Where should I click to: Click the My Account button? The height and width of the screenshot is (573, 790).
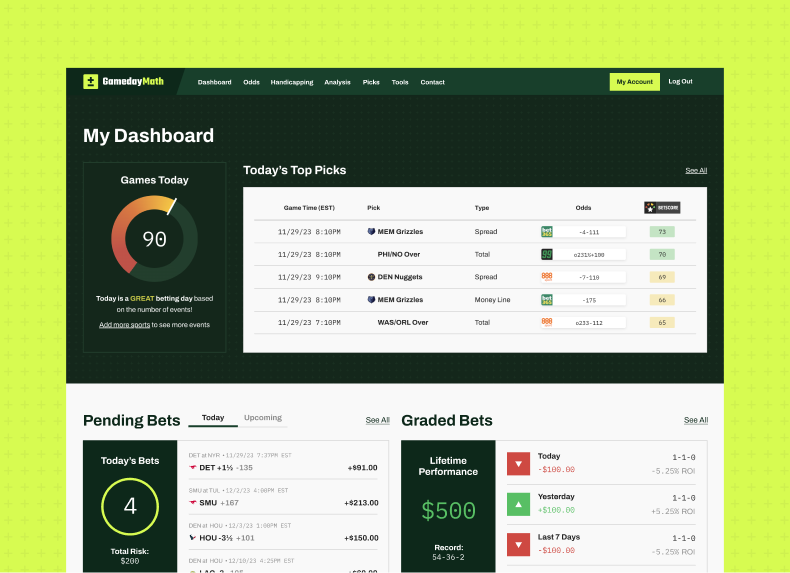click(x=635, y=82)
